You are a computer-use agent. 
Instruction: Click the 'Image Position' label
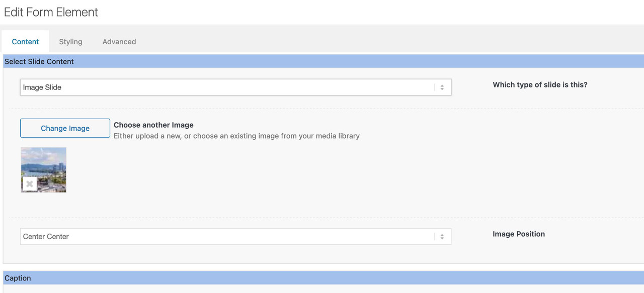click(519, 234)
